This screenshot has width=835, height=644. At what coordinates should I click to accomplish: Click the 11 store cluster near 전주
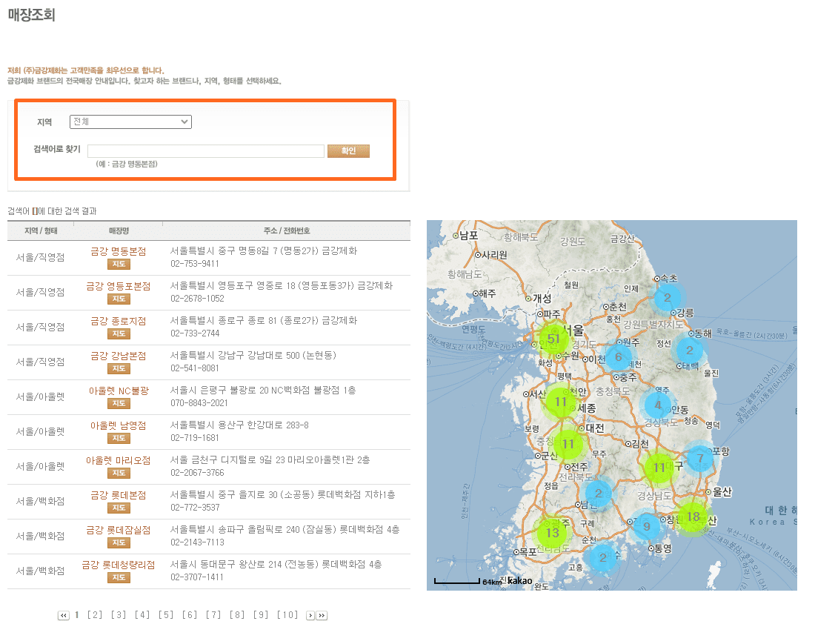coord(568,444)
